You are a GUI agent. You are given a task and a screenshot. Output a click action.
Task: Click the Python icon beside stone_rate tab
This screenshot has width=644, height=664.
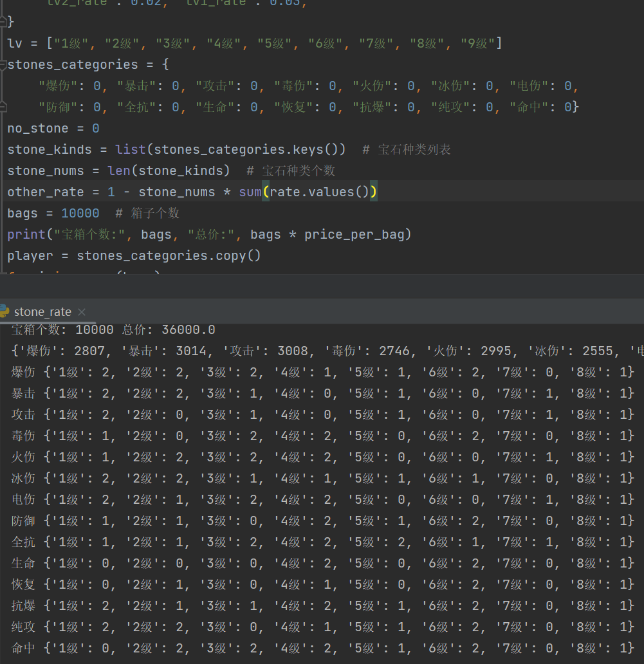pyautogui.click(x=5, y=311)
